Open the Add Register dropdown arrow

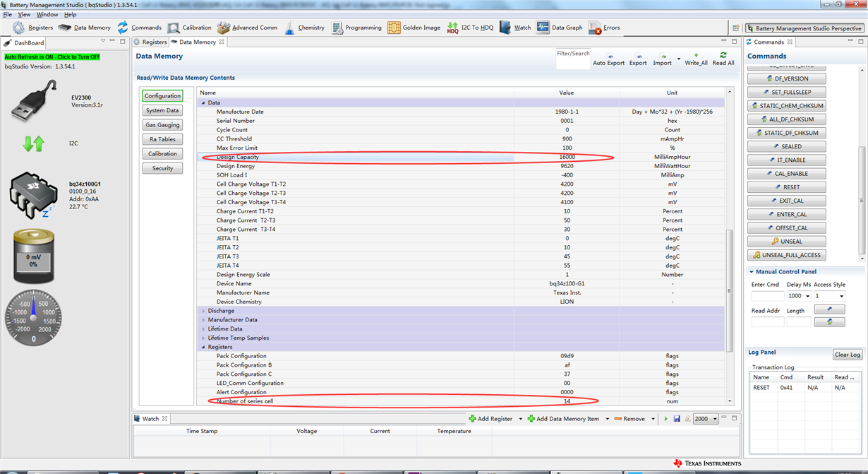(521, 419)
